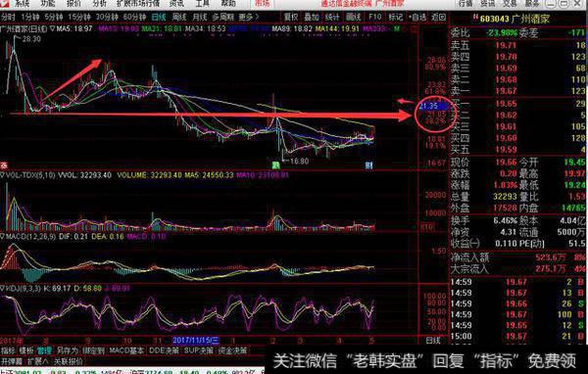Viewport: 588px width, 374px height.
Task: Open the 服务 top-right tab
Action: [x=532, y=3]
